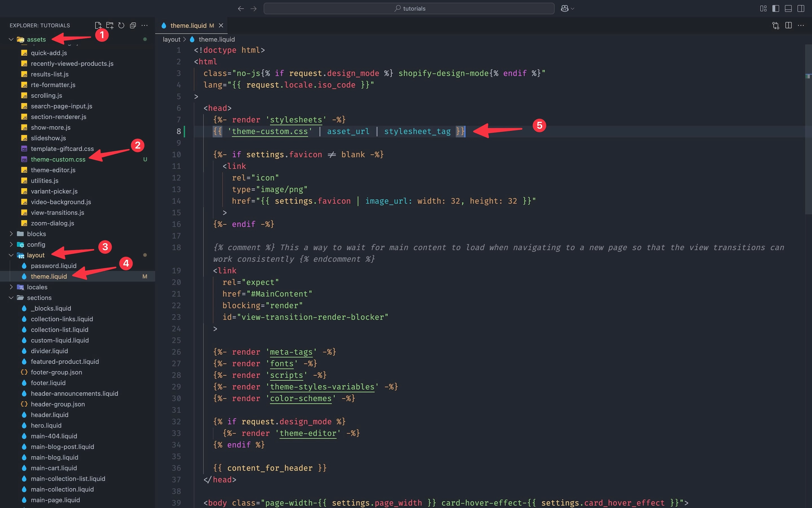Open Explorer views and more actions menu
Viewport: 812px width, 508px height.
(145, 25)
